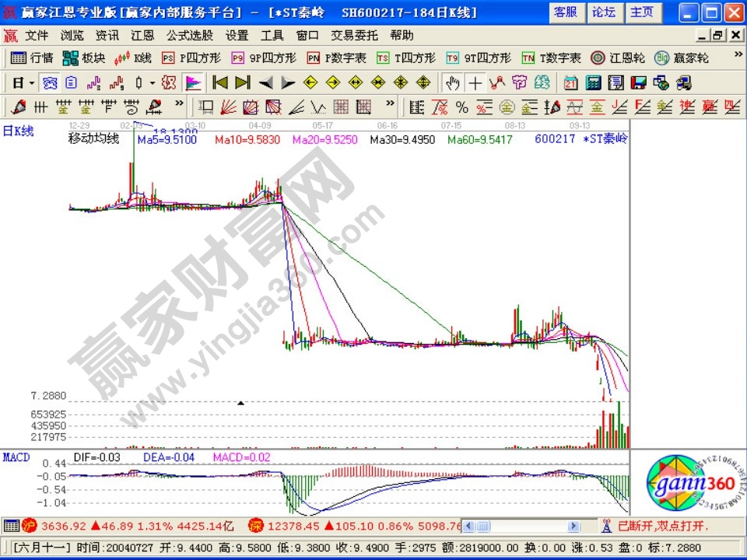Open the 赢家轮 wheel tool
Image resolution: width=747 pixels, height=560 pixels.
(x=682, y=58)
